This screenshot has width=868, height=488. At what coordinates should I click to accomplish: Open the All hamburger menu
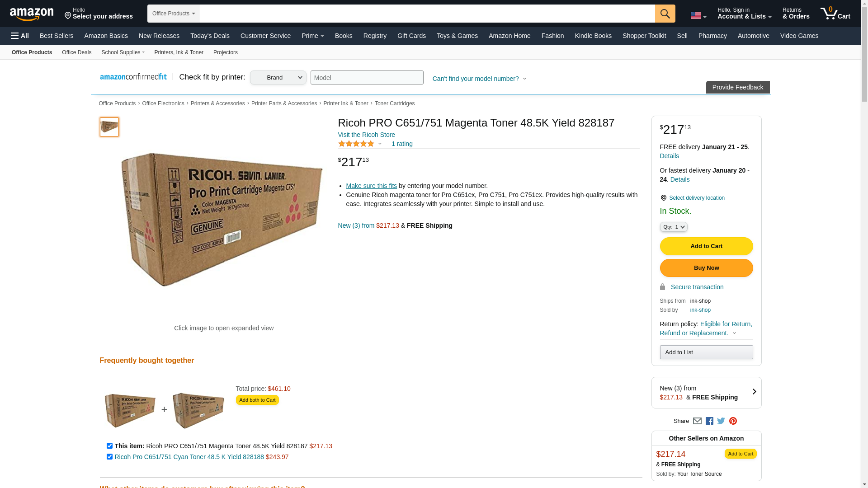point(20,36)
